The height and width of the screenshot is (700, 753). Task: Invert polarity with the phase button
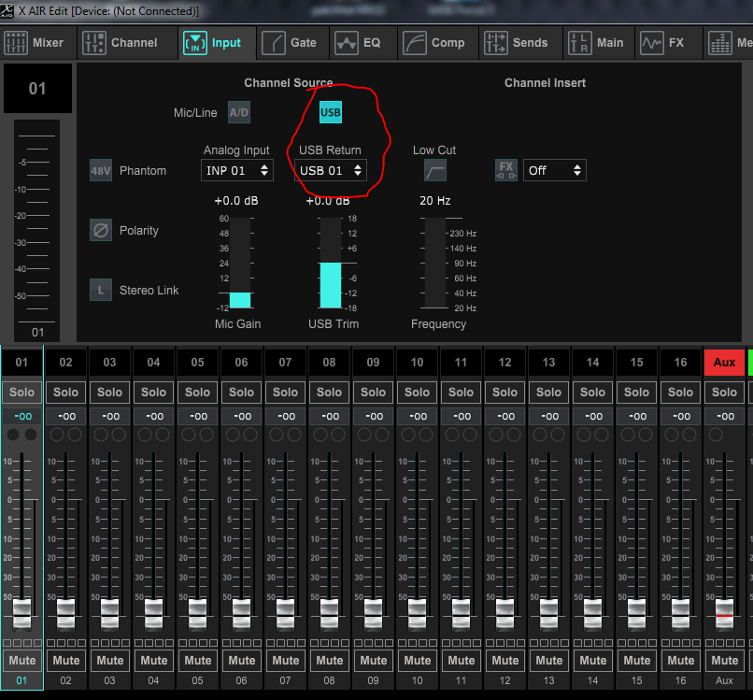(x=101, y=230)
